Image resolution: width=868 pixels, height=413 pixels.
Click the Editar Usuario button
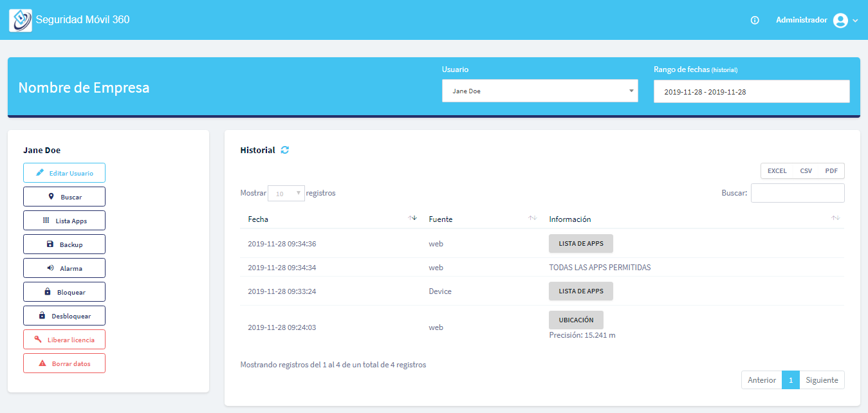[64, 173]
